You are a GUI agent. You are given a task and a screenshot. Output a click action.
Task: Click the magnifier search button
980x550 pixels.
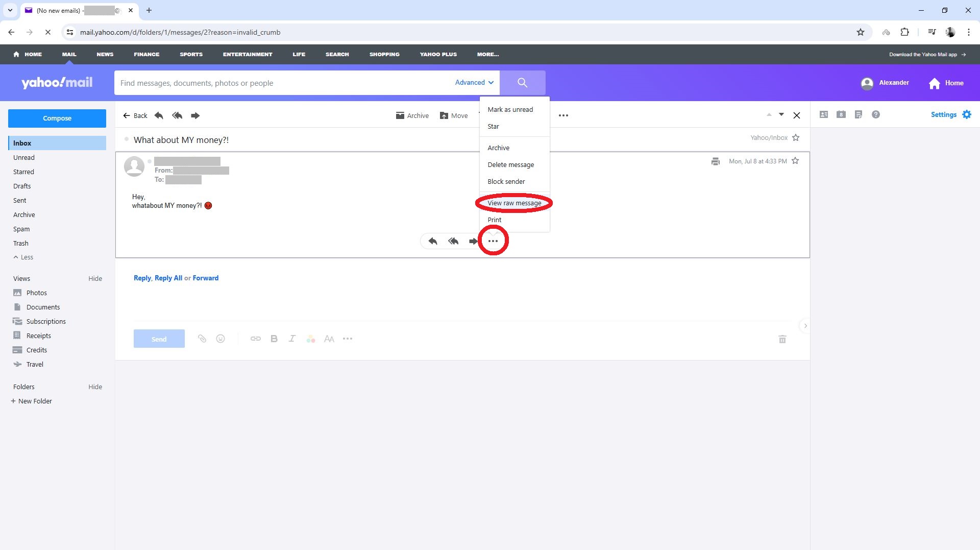(x=522, y=83)
